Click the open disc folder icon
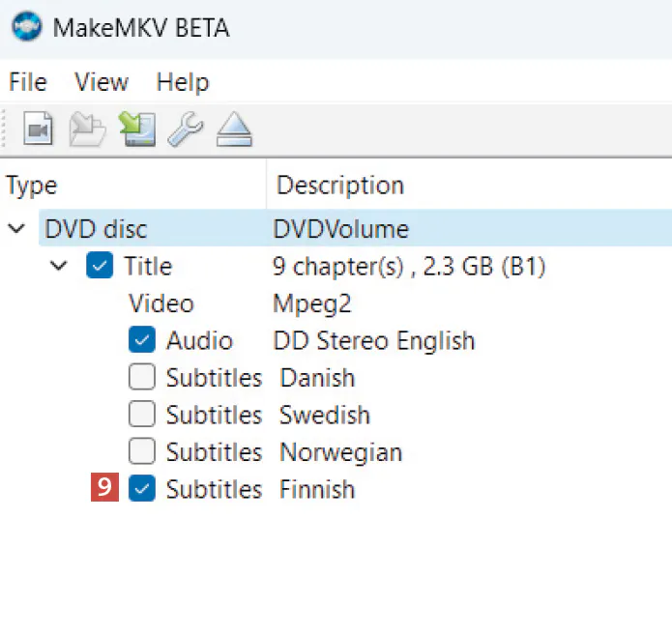672x634 pixels. pos(88,129)
